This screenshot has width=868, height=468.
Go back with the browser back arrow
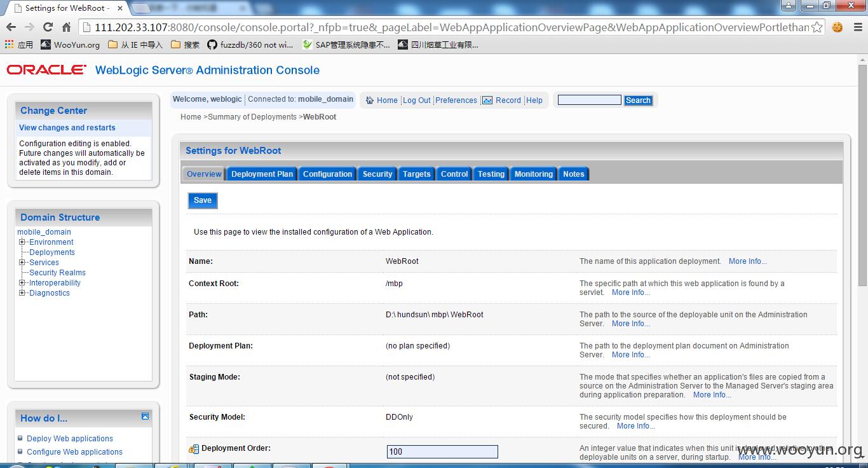click(x=11, y=27)
